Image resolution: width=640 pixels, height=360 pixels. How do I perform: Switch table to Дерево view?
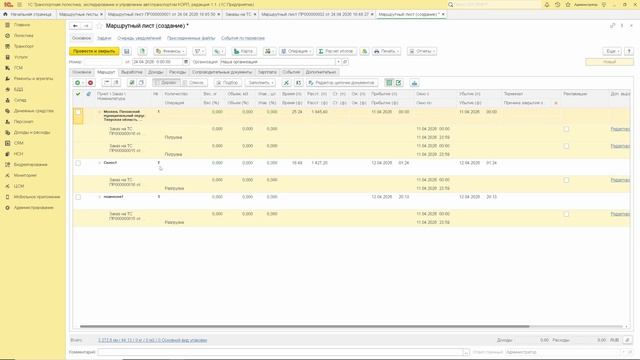pyautogui.click(x=166, y=83)
